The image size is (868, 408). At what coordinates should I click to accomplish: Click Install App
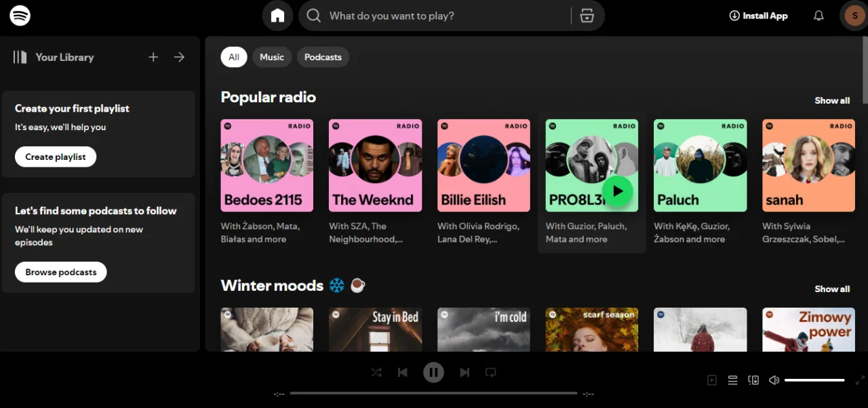point(758,16)
